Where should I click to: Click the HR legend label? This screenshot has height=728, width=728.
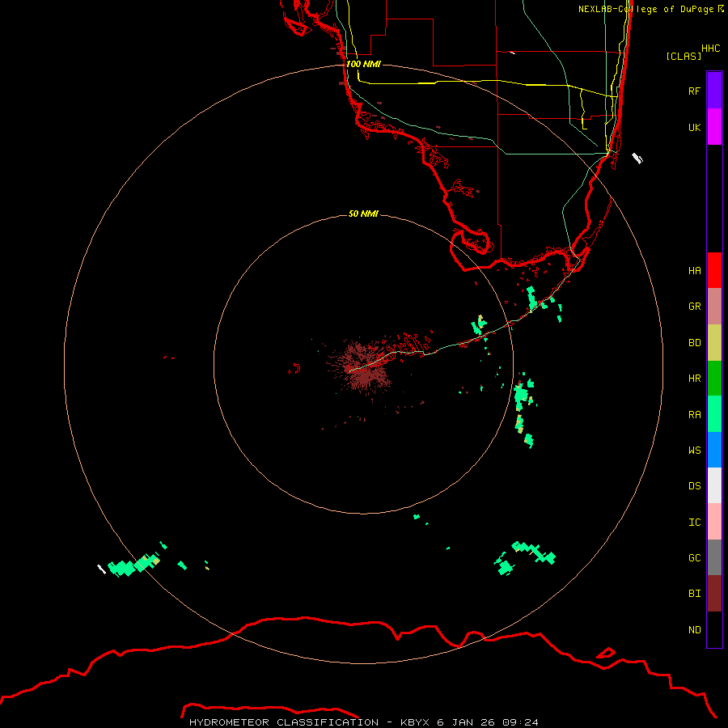point(694,379)
